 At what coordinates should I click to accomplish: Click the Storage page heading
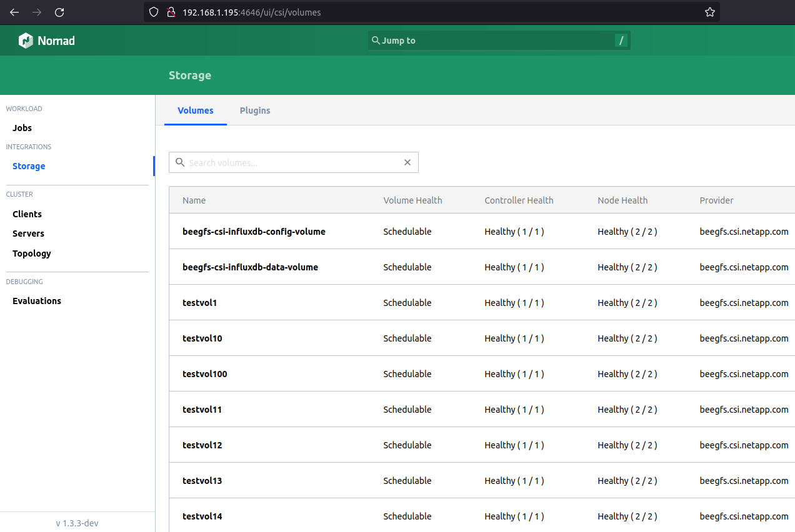190,76
